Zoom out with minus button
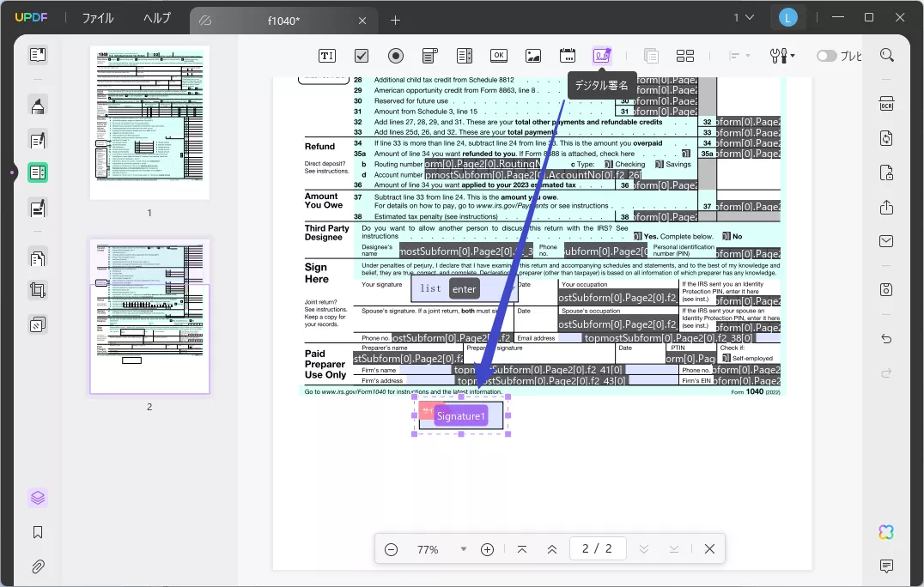This screenshot has height=587, width=924. click(391, 549)
